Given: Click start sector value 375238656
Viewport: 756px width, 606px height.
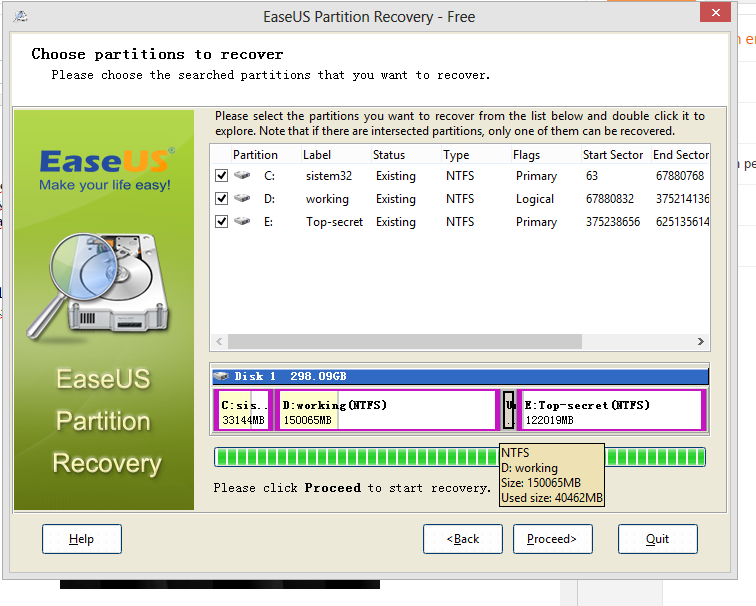Looking at the screenshot, I should point(613,222).
